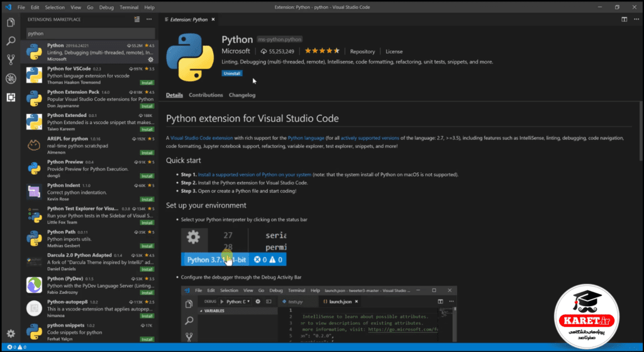Screen dimensions: 644x352
Task: Open the License link
Action: tap(394, 52)
